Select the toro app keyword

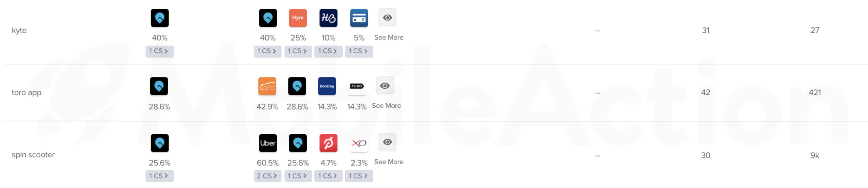point(26,92)
